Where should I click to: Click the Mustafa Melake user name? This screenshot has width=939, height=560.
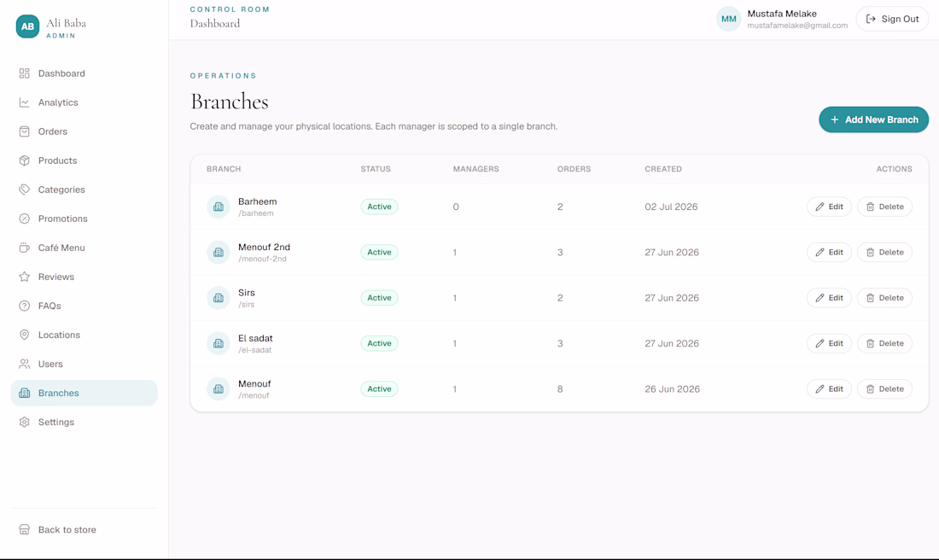point(781,13)
